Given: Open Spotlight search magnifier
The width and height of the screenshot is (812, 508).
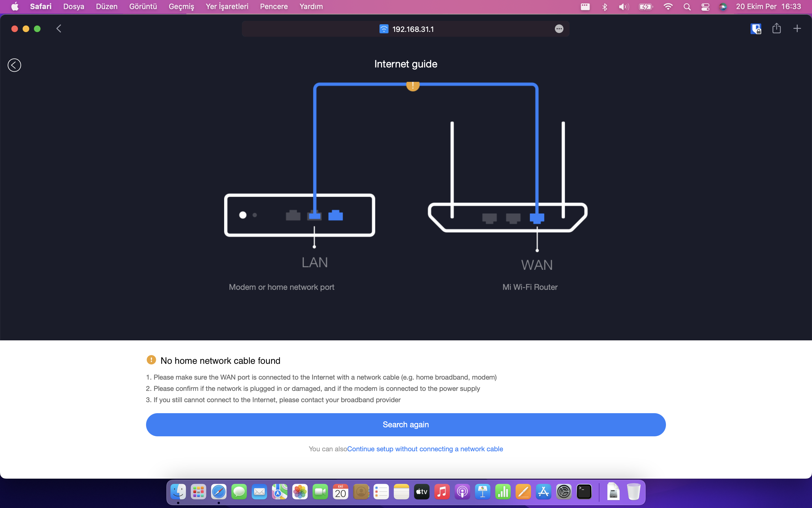Looking at the screenshot, I should point(687,7).
